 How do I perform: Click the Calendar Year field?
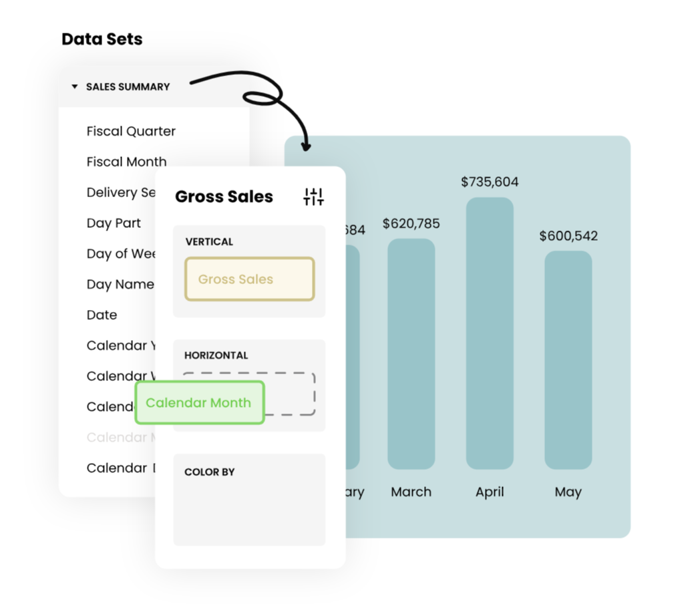click(x=120, y=345)
